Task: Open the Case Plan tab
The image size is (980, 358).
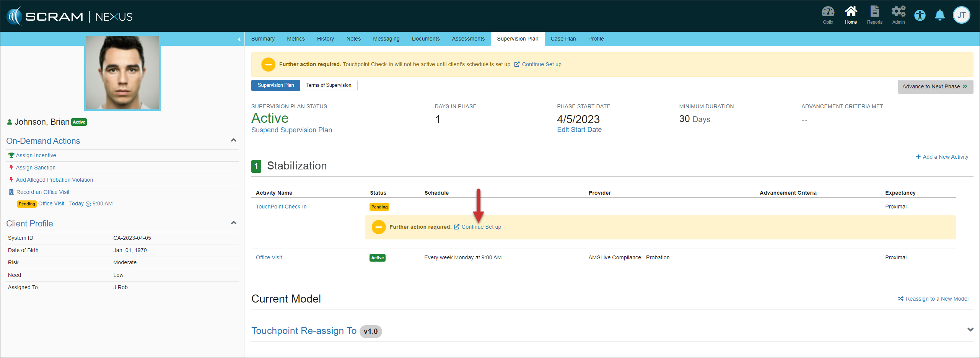Action: pyautogui.click(x=563, y=39)
